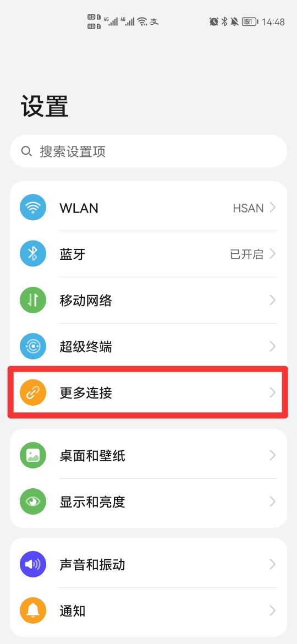Tap the purple speaker icon for 声音和振动
297x644 pixels.
[x=33, y=565]
